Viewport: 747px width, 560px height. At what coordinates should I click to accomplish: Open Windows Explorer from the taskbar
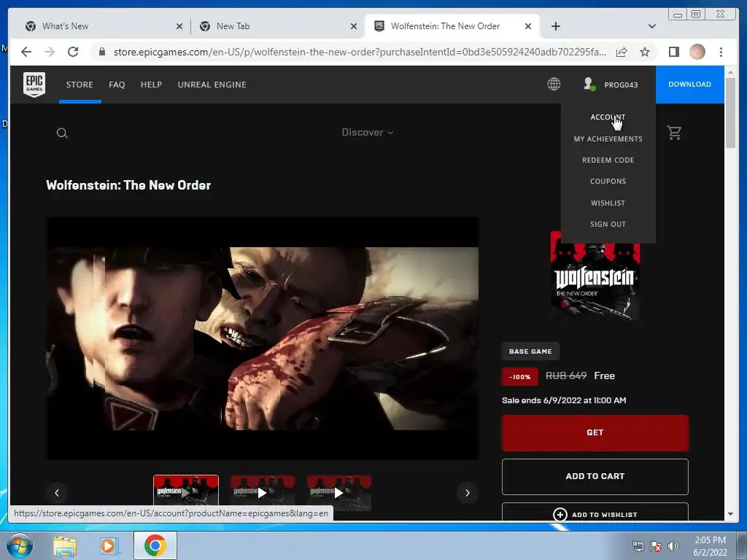coord(65,545)
